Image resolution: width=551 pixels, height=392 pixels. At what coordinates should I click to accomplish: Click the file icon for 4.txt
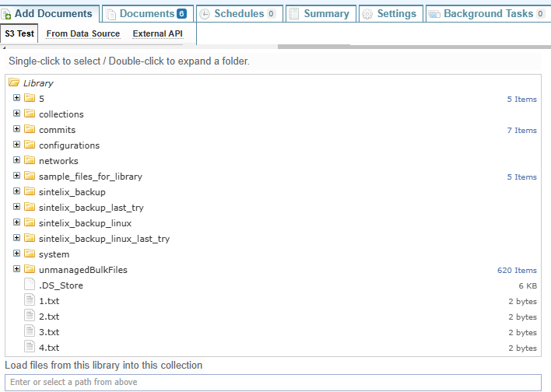30,348
